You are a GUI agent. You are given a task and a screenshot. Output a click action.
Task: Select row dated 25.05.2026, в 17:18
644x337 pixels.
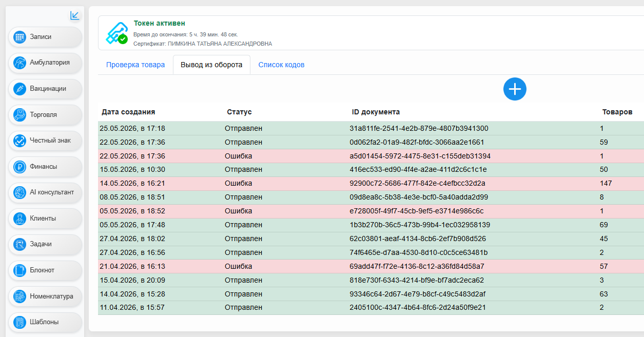coord(371,128)
